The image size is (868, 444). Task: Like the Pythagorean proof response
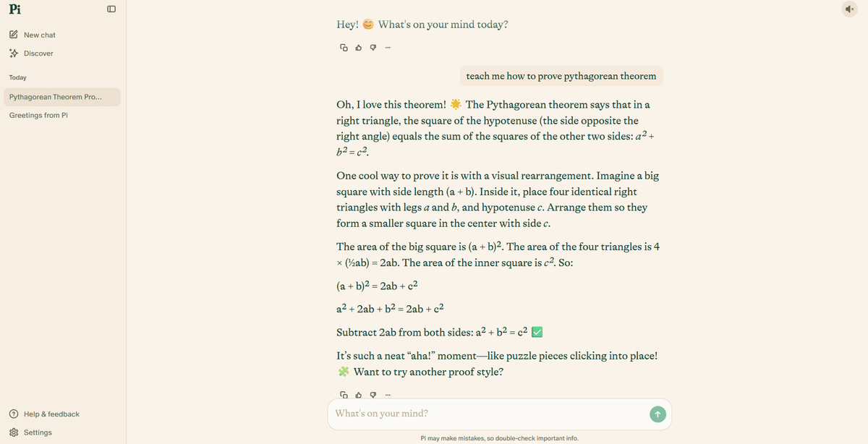point(358,395)
